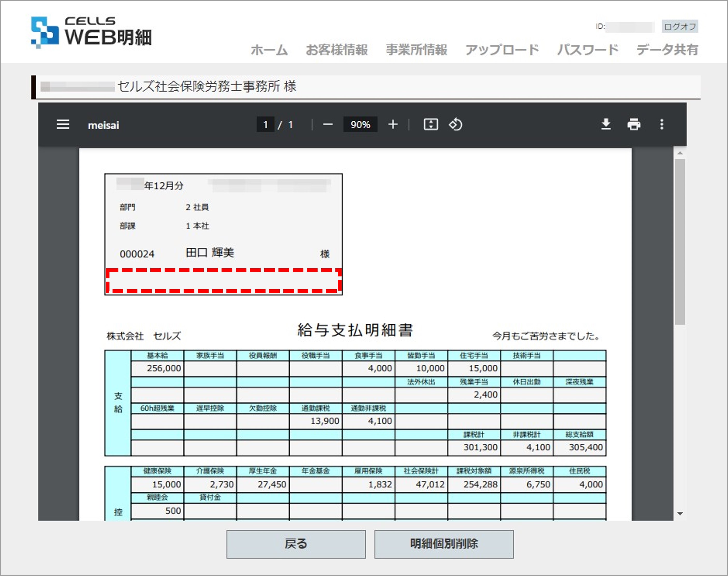The image size is (728, 576).
Task: Open the PDF viewer's more options menu
Action: click(x=661, y=124)
